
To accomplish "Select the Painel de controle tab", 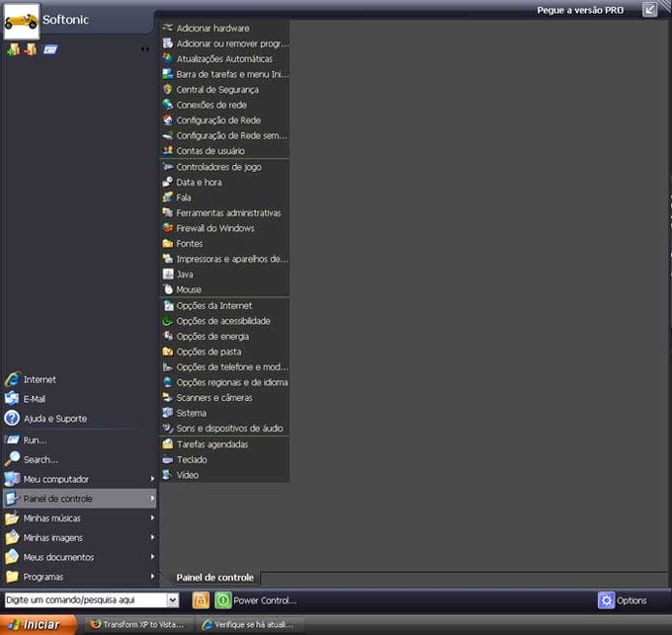I will tap(214, 578).
